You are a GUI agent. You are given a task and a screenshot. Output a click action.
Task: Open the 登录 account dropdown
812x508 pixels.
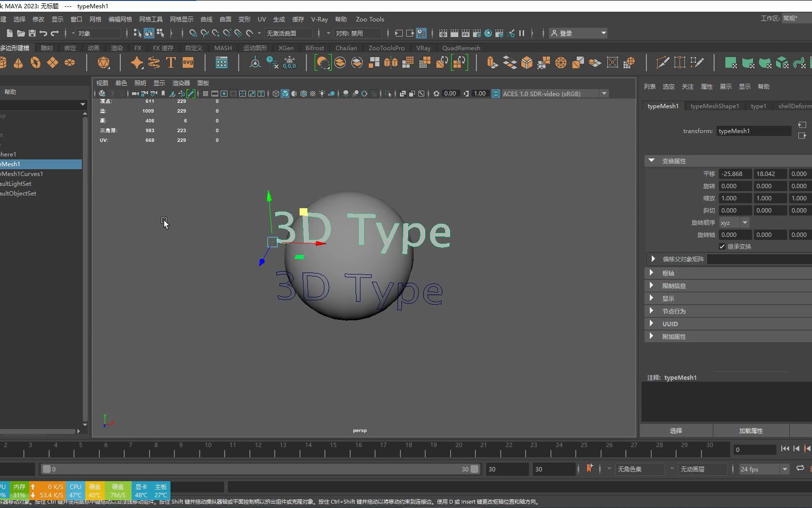[578, 33]
